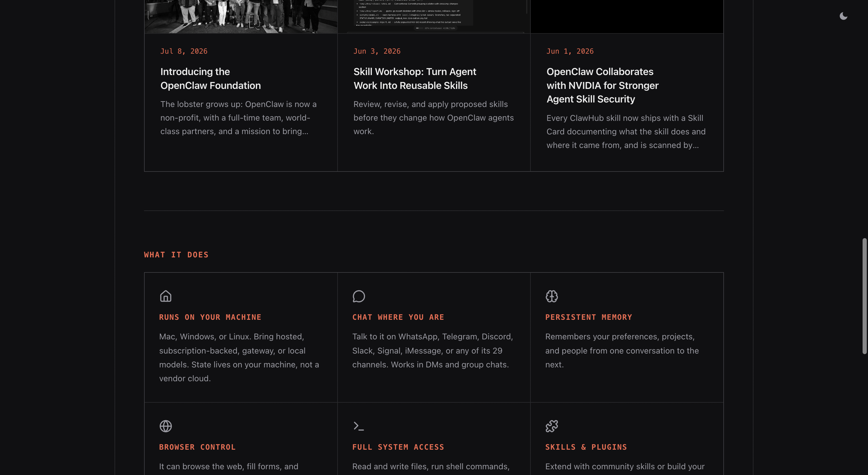The image size is (868, 475).
Task: Open the Skill Workshop article title
Action: (x=415, y=78)
